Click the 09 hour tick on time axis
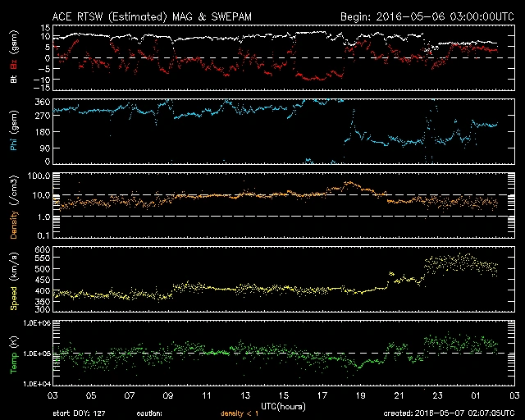 (168, 395)
